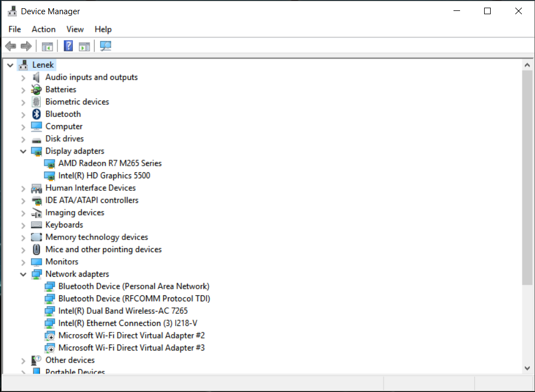Expand the Bluetooth category
The image size is (535, 392).
point(23,115)
